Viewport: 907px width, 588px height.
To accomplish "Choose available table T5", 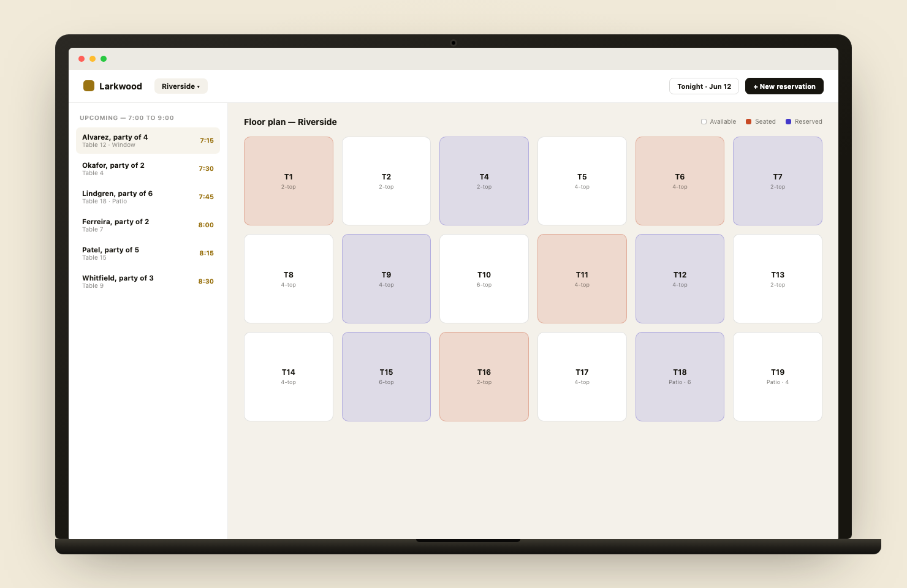I will tap(582, 181).
